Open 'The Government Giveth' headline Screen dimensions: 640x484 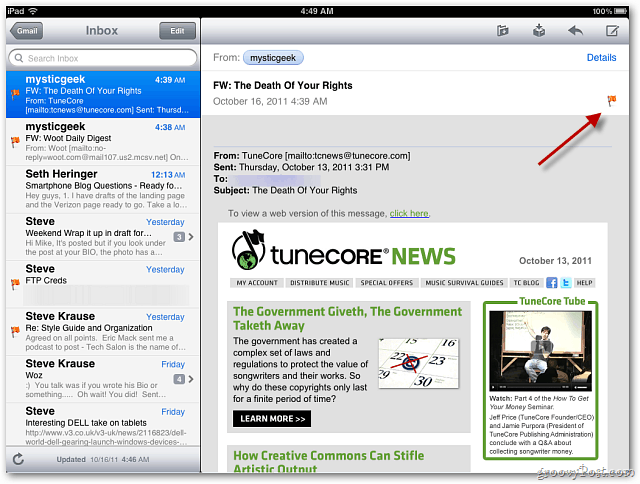click(x=347, y=318)
